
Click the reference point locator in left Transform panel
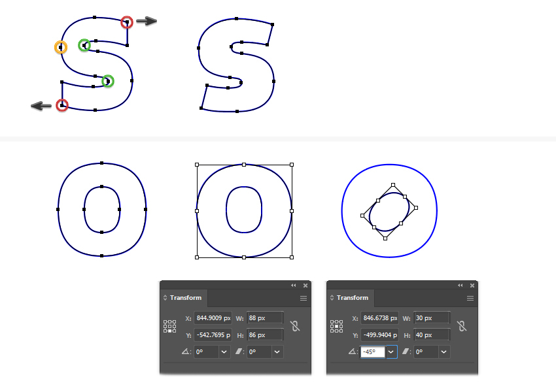[x=169, y=326]
